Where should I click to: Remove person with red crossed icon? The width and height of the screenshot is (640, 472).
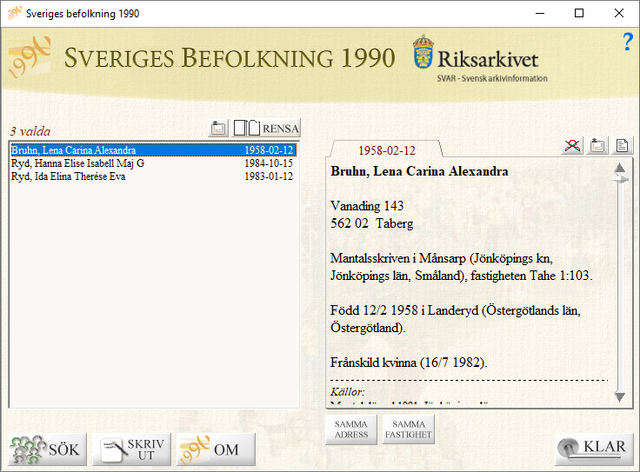tap(572, 145)
